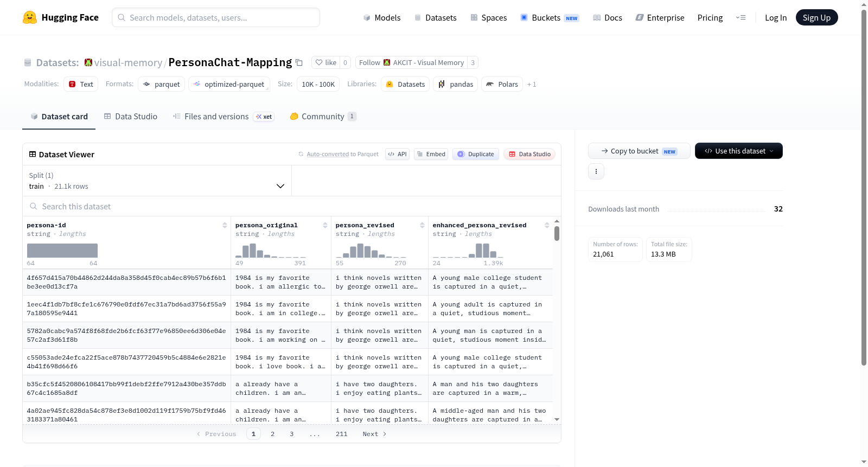Image resolution: width=868 pixels, height=467 pixels.
Task: Select the Datasets library tag
Action: click(x=405, y=84)
